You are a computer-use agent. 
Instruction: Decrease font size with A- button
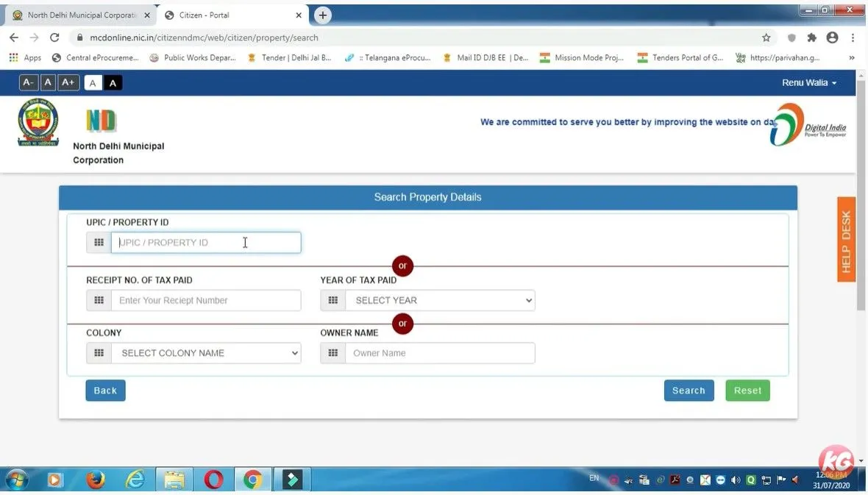[x=28, y=82]
